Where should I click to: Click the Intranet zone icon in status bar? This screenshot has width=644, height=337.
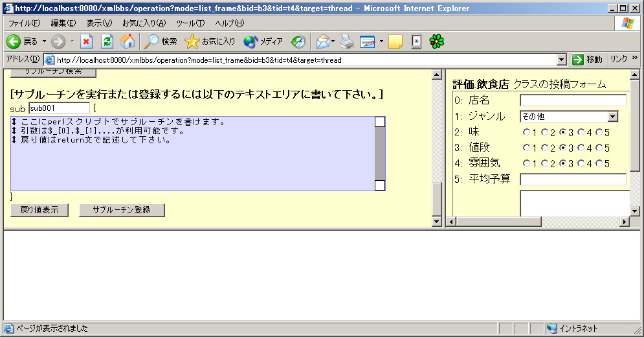coord(552,329)
